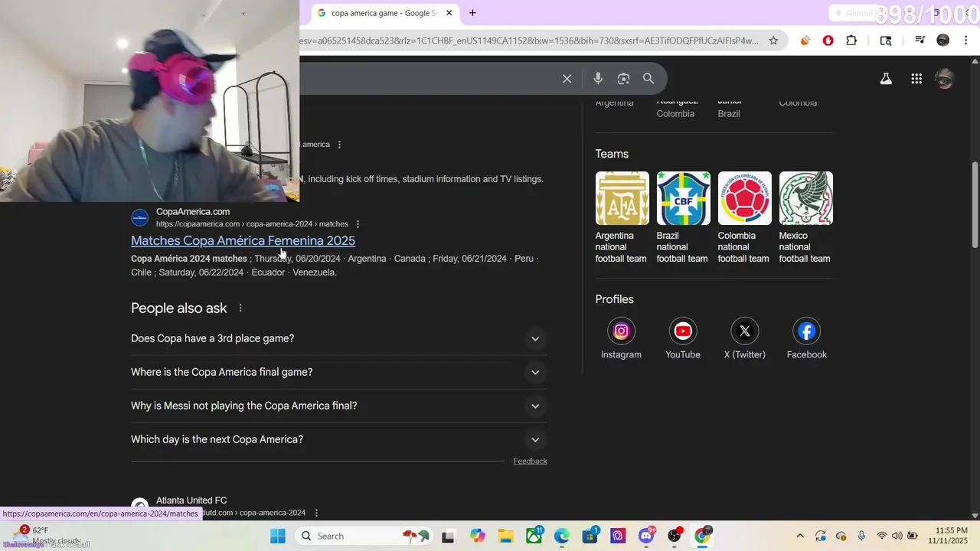Screen dimensions: 980x551
Task: Open the YouTube profile icon
Action: click(x=683, y=331)
